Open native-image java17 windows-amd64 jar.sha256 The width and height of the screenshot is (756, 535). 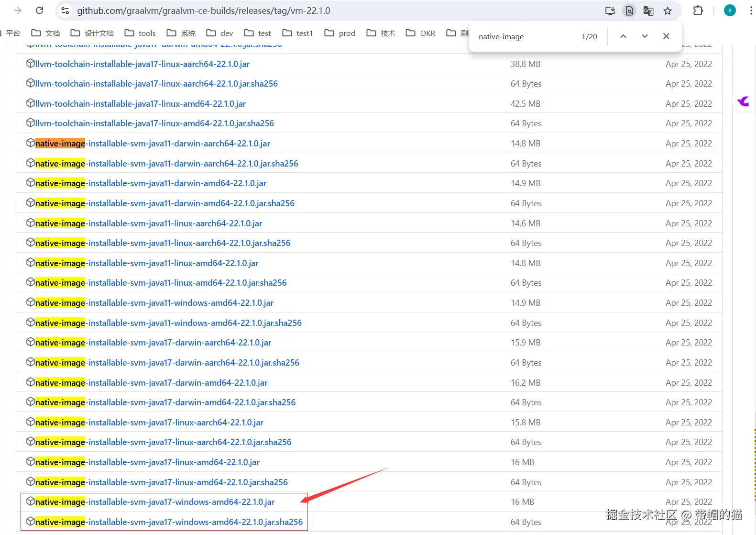point(169,522)
